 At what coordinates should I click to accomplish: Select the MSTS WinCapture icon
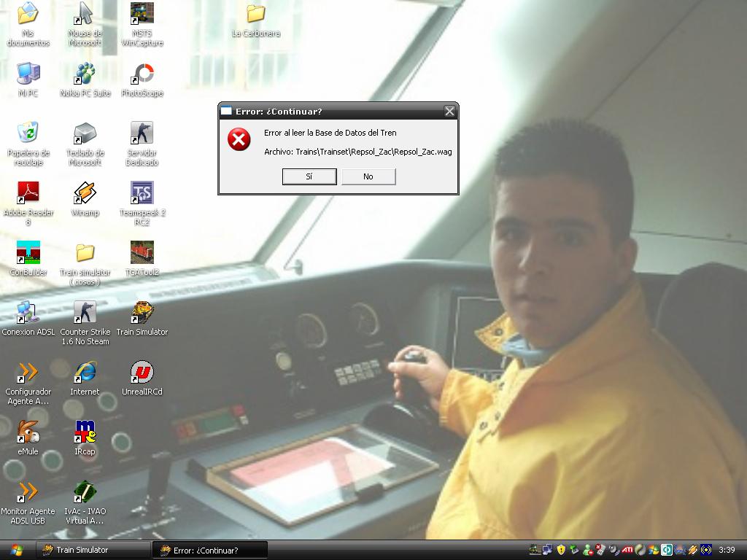coord(142,14)
